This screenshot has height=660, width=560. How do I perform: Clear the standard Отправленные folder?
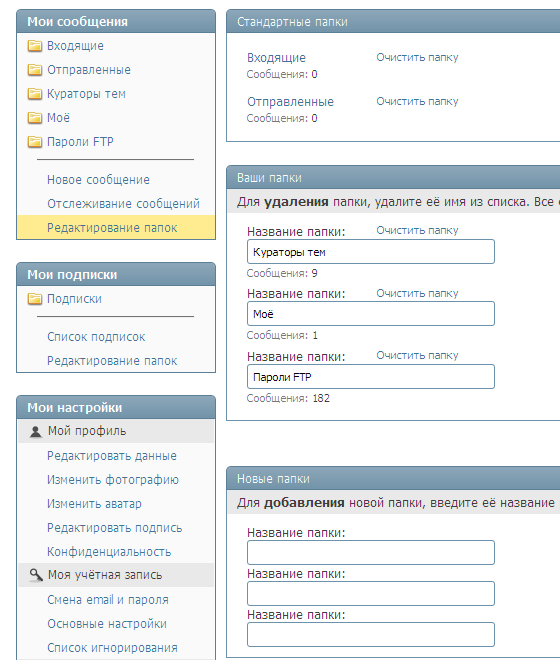(x=417, y=101)
